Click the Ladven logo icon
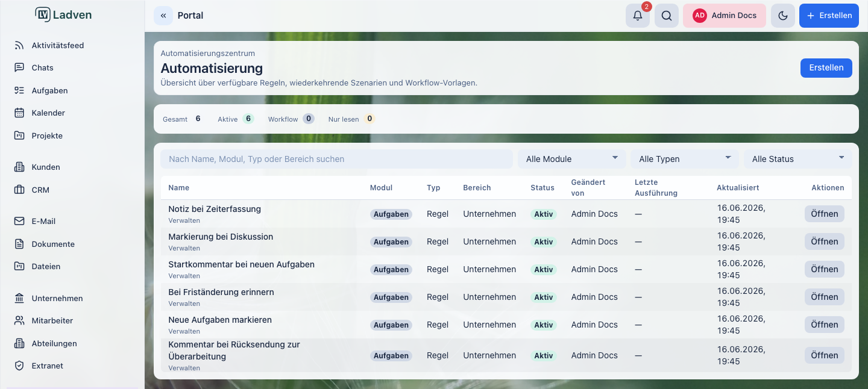868x389 pixels. (43, 15)
